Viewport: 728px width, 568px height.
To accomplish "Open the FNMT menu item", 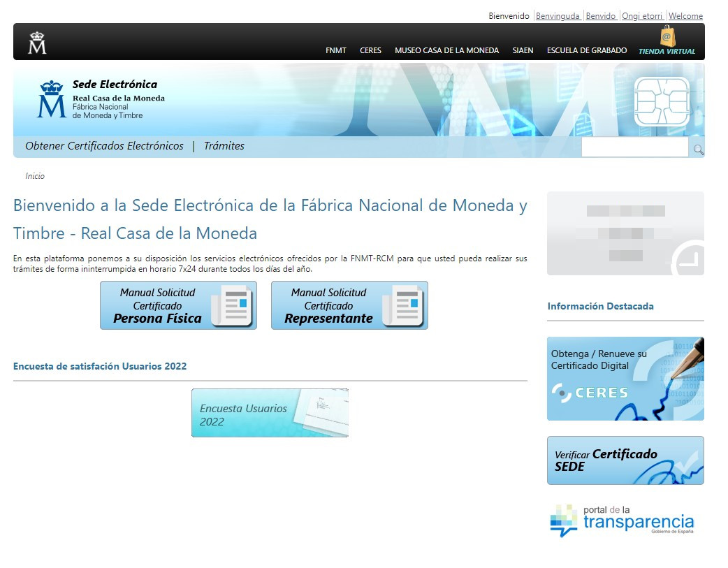I will tap(335, 50).
